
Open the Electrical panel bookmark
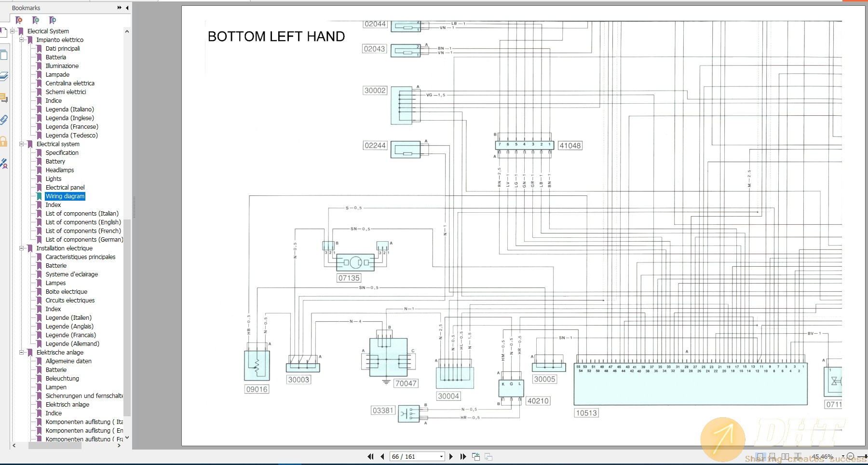click(x=65, y=187)
